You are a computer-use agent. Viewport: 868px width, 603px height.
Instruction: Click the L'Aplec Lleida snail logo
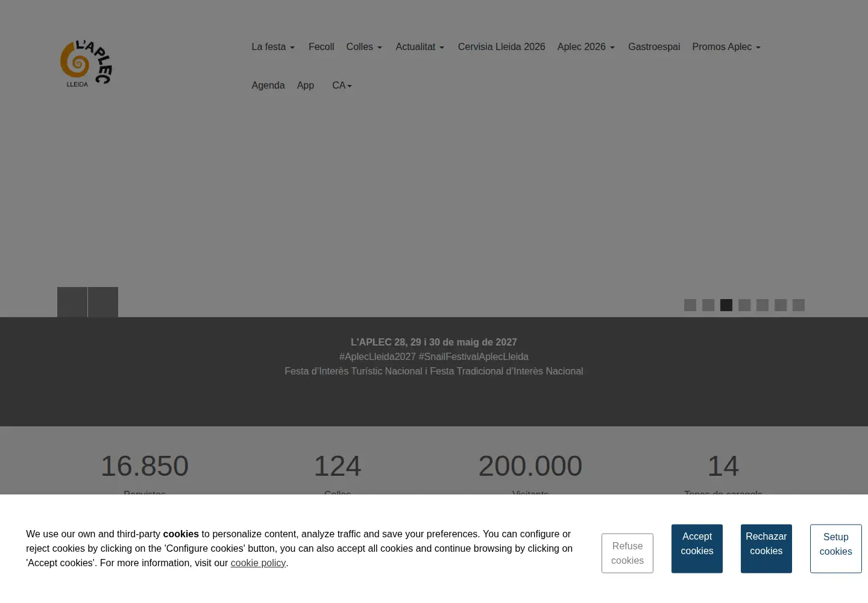(x=86, y=63)
